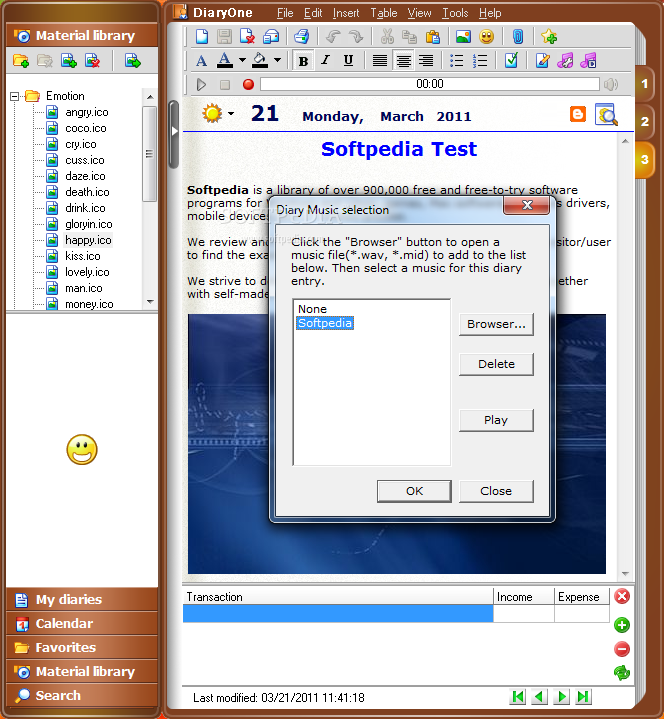Click the red X delete transaction icon
The image size is (664, 719).
(622, 597)
